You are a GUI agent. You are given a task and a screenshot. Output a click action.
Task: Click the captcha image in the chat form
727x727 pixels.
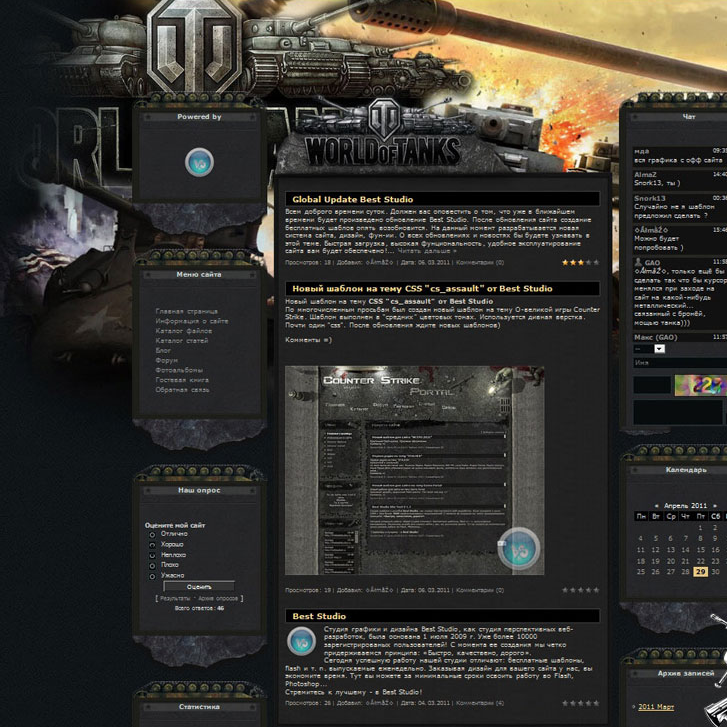click(701, 385)
